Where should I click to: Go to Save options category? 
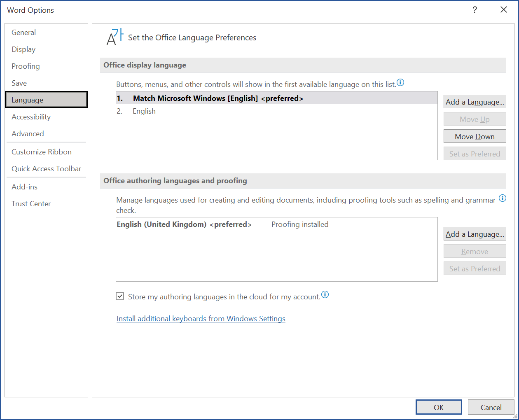click(x=47, y=83)
